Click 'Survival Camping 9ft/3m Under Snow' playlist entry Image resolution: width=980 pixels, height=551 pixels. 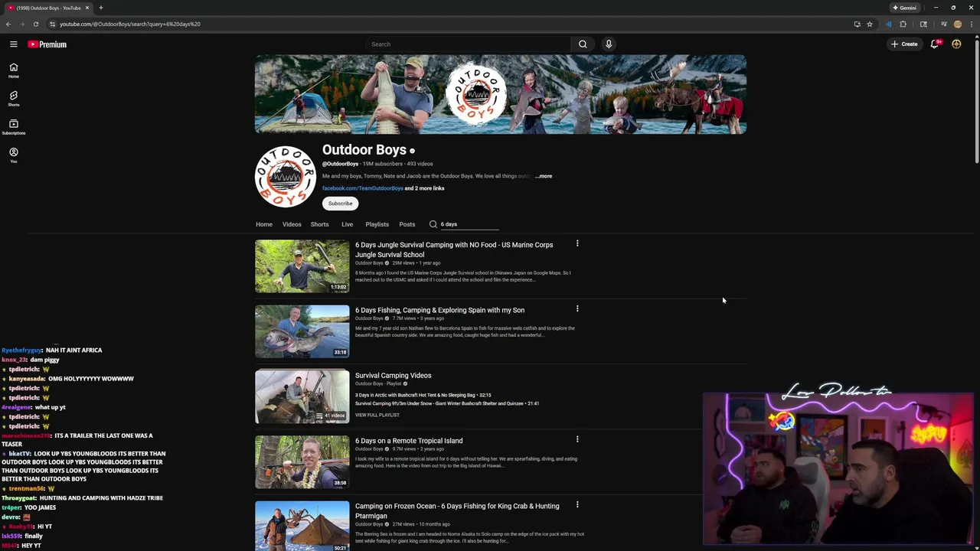tap(447, 403)
